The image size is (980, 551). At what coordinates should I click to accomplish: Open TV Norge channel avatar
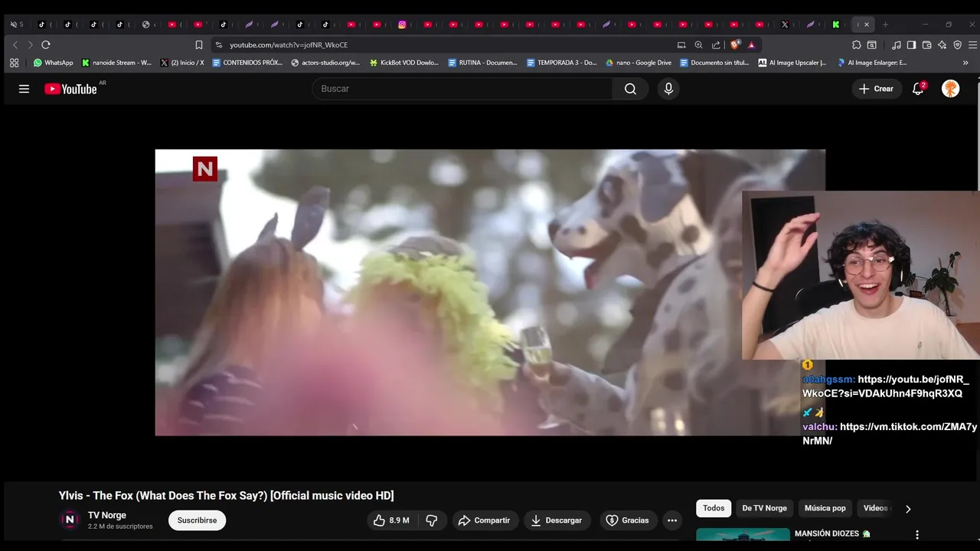[x=70, y=520]
